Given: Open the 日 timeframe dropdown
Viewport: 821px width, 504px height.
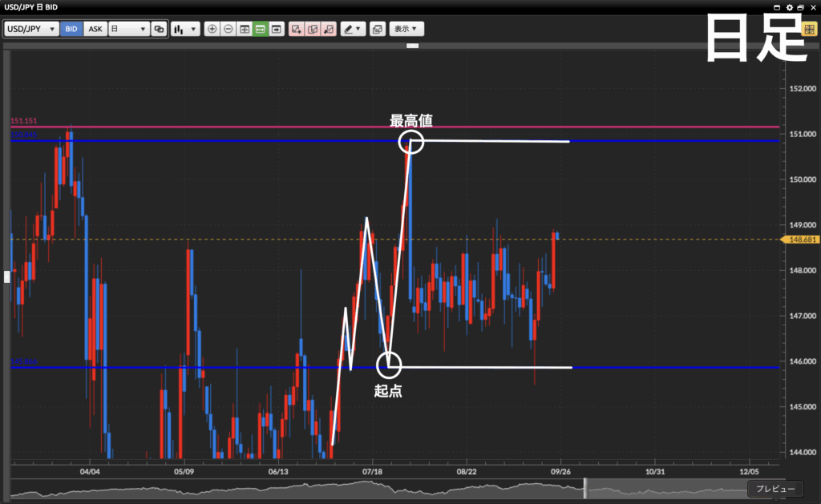Looking at the screenshot, I should click(129, 29).
